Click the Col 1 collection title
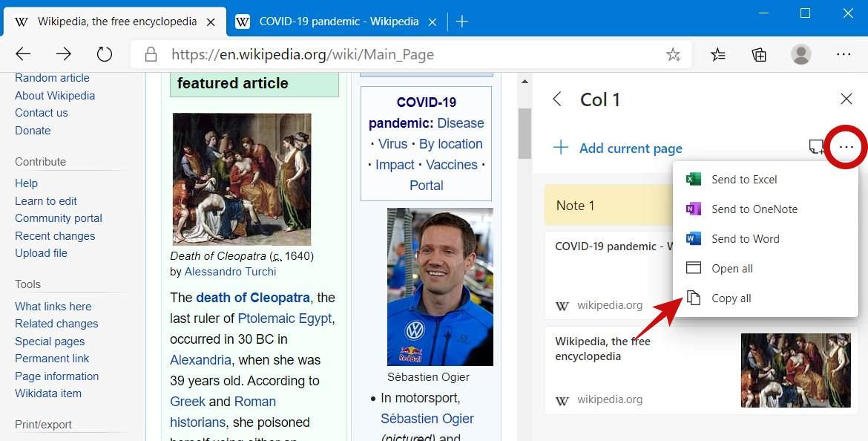The width and height of the screenshot is (868, 441). point(600,99)
